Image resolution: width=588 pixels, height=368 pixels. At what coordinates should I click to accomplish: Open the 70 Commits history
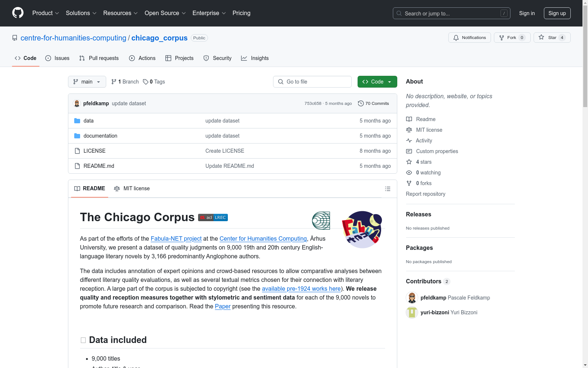pos(373,103)
